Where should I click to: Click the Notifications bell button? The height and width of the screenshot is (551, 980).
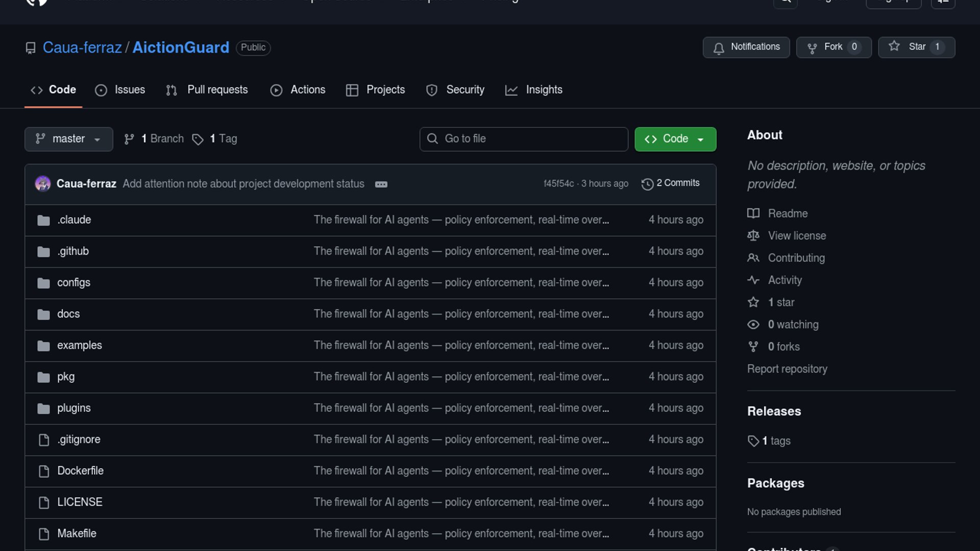tap(746, 47)
